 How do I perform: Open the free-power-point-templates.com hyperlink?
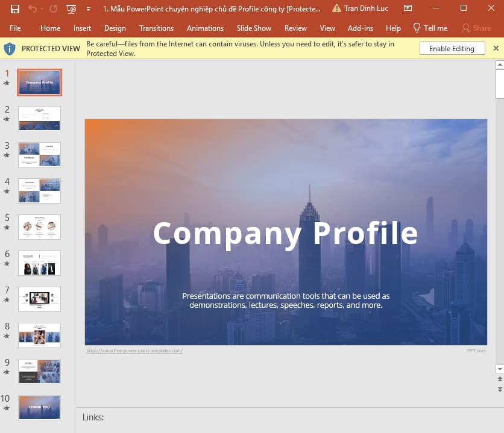coord(134,350)
